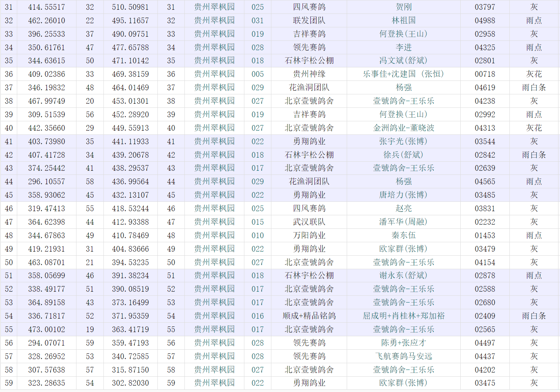
Task: Click the 屈成明+肖桂林+郑加裕 owner entry
Action: 403,316
